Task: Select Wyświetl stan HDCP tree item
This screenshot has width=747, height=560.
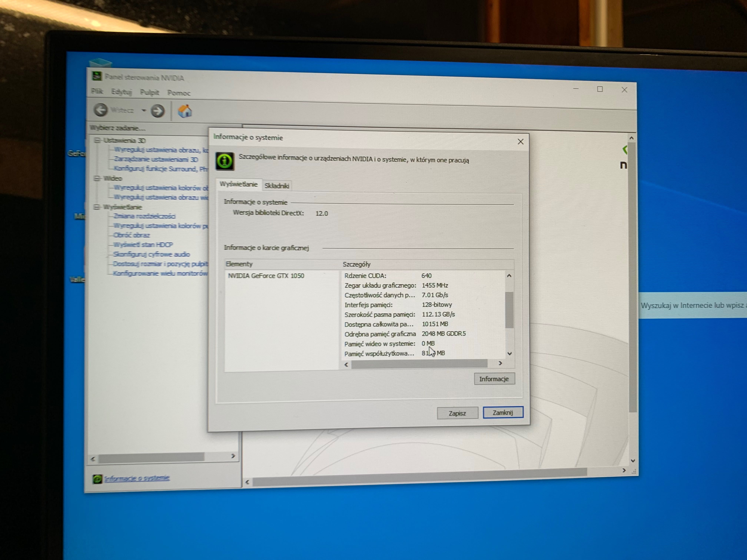Action: point(143,244)
